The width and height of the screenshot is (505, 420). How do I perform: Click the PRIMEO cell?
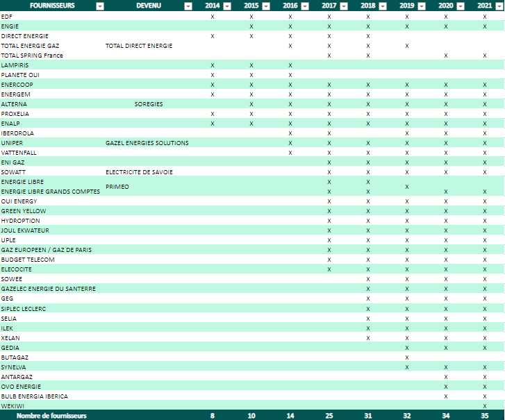coord(149,187)
